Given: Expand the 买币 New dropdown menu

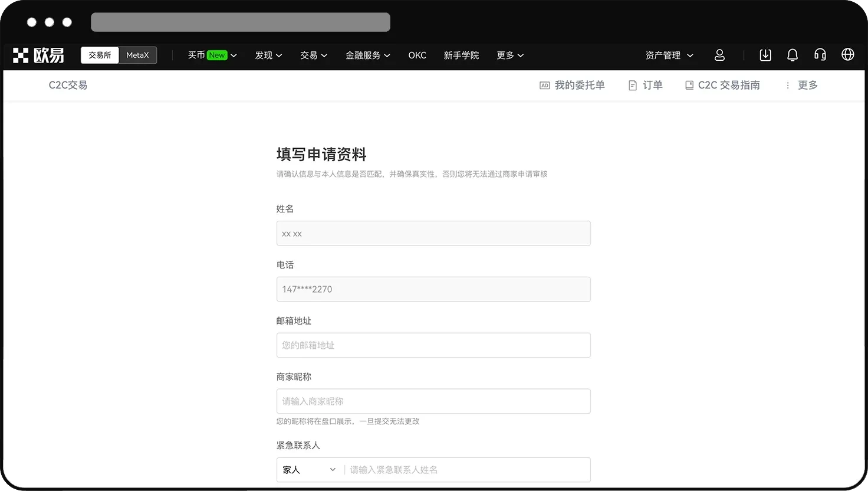Looking at the screenshot, I should pyautogui.click(x=212, y=55).
